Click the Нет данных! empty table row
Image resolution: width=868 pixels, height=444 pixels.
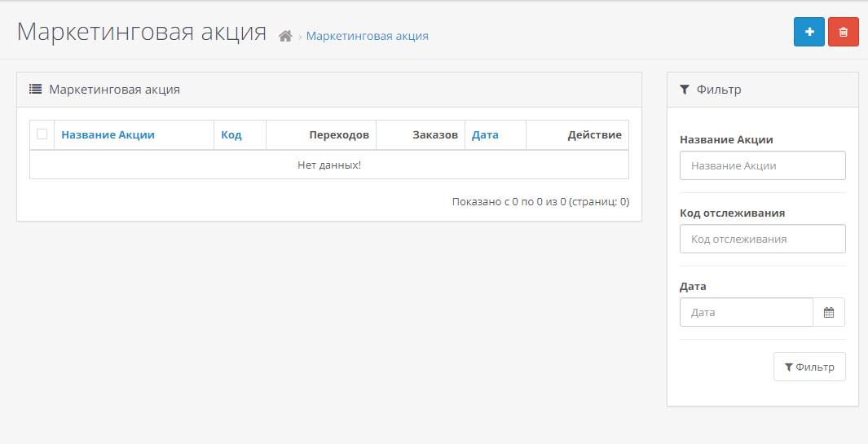pyautogui.click(x=329, y=165)
